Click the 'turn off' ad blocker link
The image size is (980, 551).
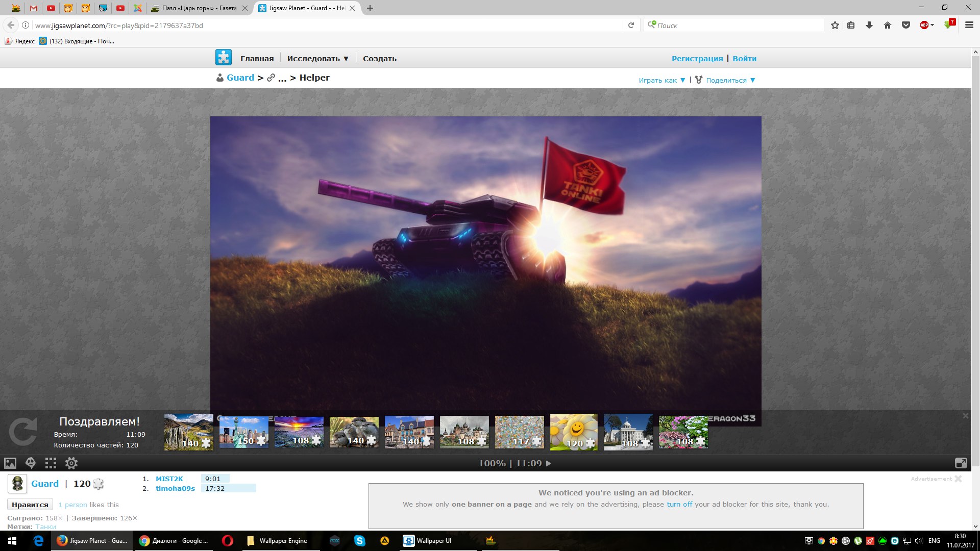pyautogui.click(x=679, y=504)
